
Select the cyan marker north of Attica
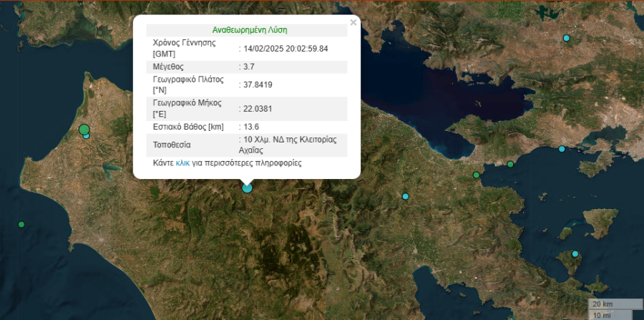[567, 38]
